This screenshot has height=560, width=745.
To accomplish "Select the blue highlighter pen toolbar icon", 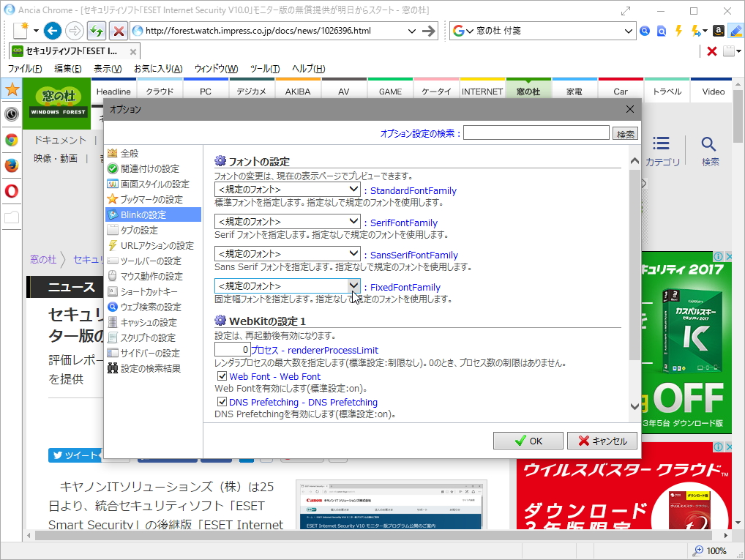I will 735,31.
